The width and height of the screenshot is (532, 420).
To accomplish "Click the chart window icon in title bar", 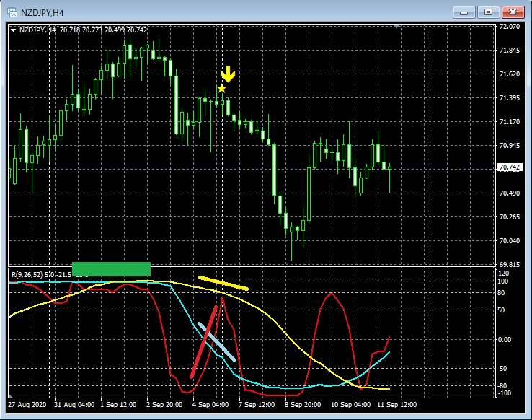I will tap(12, 12).
